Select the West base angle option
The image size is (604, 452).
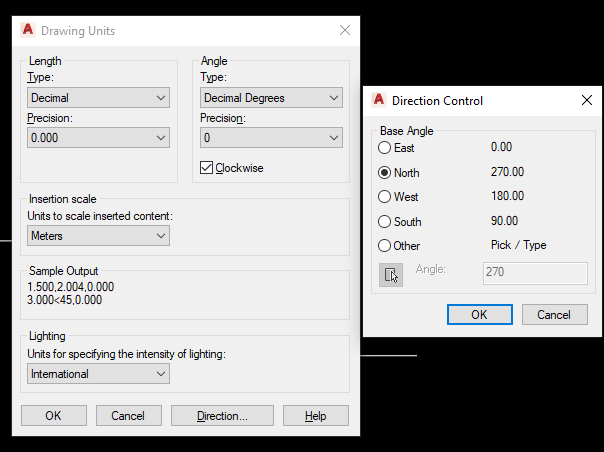(384, 197)
